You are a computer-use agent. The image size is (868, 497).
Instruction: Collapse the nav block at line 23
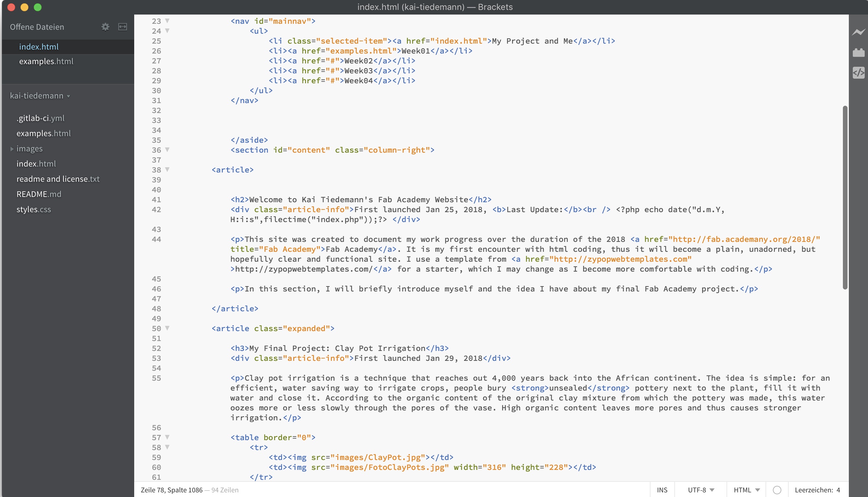click(x=167, y=21)
